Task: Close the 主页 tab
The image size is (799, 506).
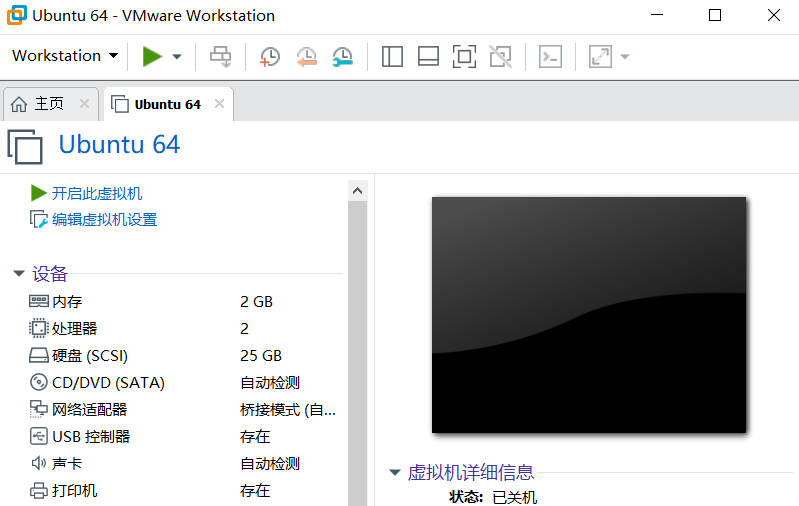Action: pos(85,104)
